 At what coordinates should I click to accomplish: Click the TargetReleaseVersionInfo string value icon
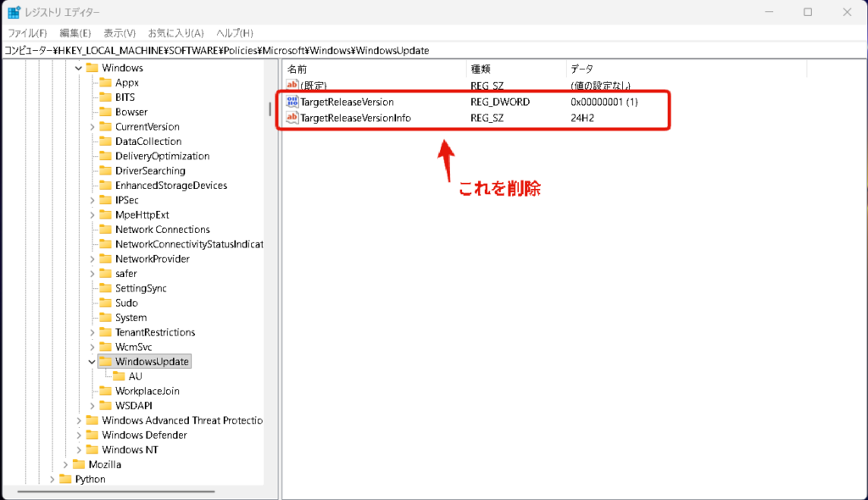tap(292, 118)
